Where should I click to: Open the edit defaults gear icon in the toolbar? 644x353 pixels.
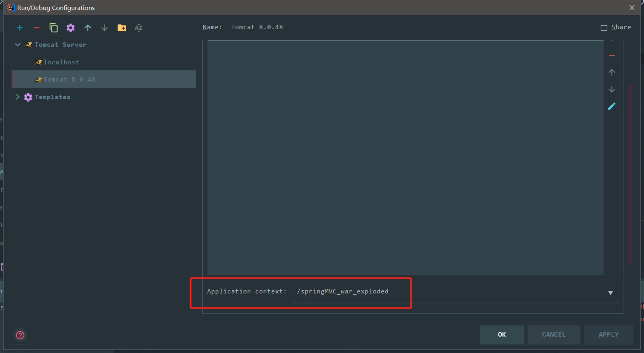(70, 28)
